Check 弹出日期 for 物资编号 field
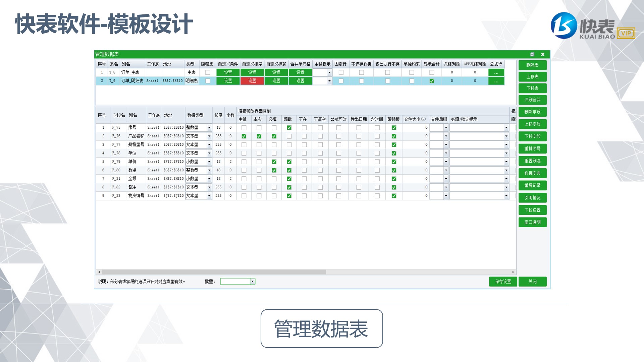644x362 pixels. click(x=359, y=196)
